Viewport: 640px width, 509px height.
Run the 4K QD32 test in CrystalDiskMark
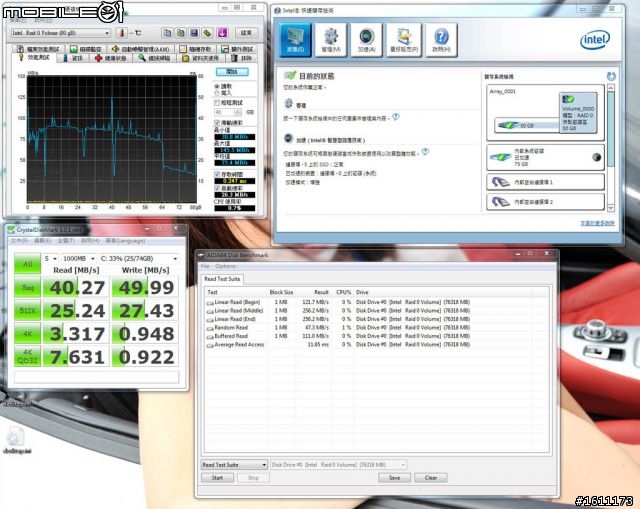pos(27,356)
